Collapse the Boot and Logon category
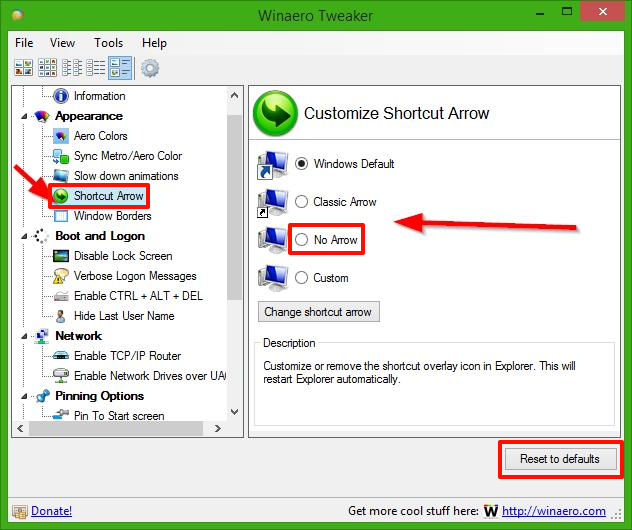Screen dimensions: 632x530 25,236
